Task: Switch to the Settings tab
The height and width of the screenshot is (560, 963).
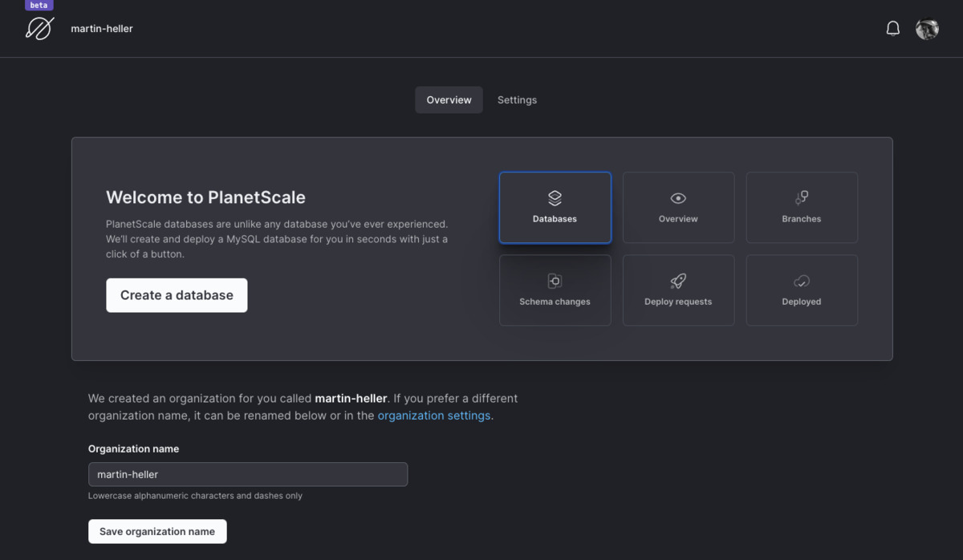Action: 517,99
